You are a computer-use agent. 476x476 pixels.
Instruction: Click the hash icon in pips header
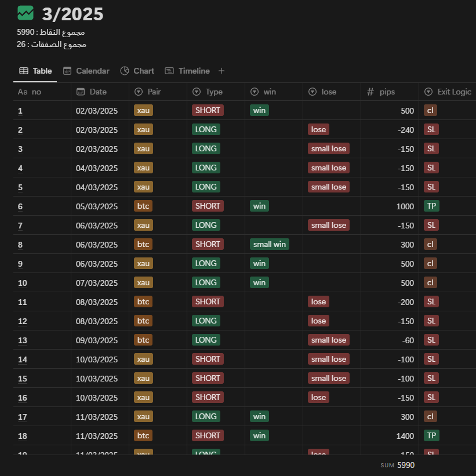(x=370, y=92)
